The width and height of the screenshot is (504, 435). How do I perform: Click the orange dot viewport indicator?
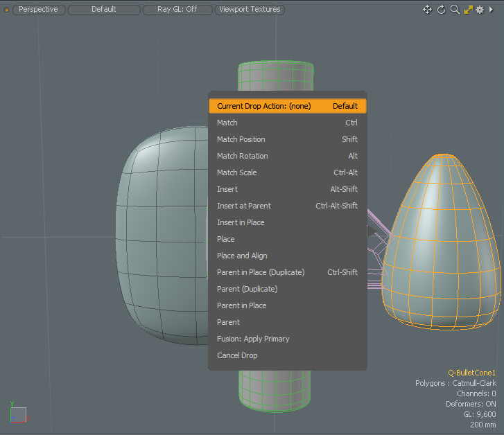coord(7,10)
